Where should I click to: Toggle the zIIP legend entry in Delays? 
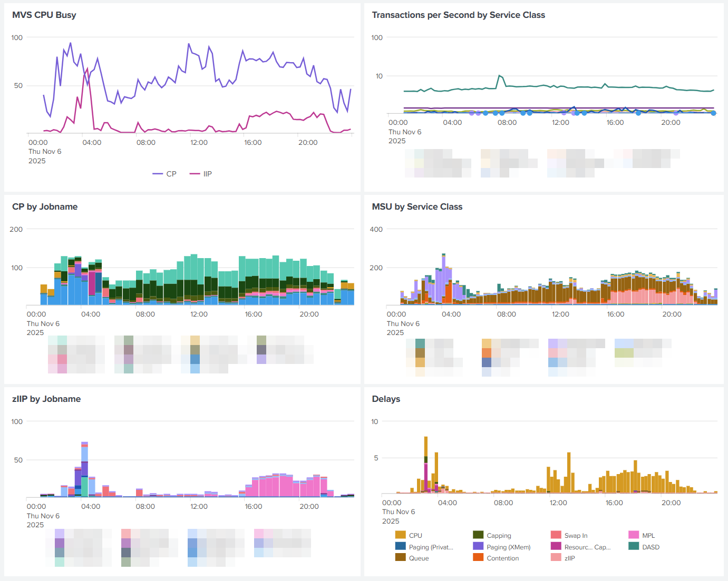563,558
